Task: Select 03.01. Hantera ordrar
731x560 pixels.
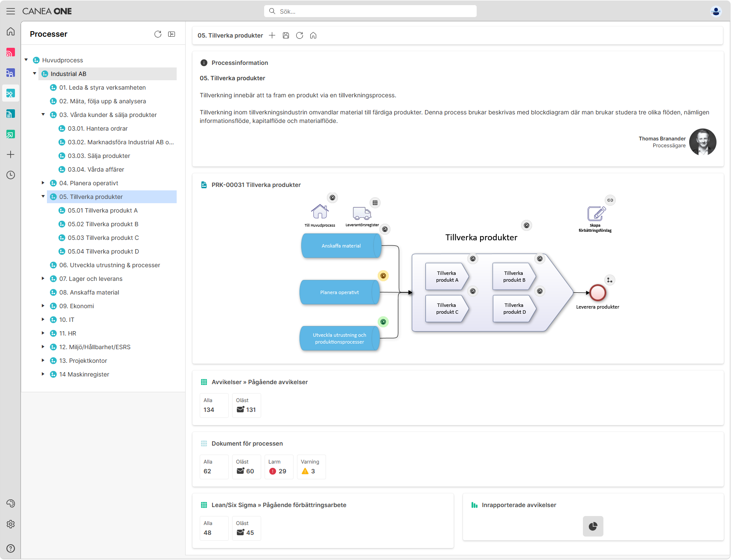Action: 98,128
